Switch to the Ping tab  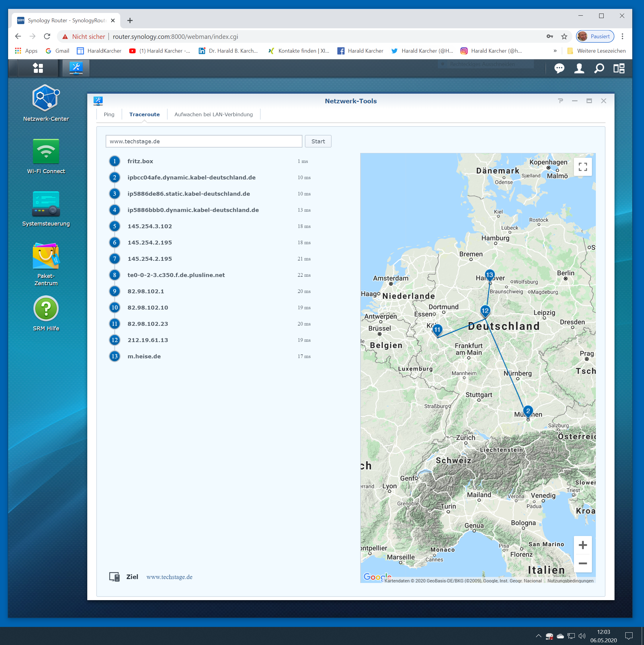109,114
